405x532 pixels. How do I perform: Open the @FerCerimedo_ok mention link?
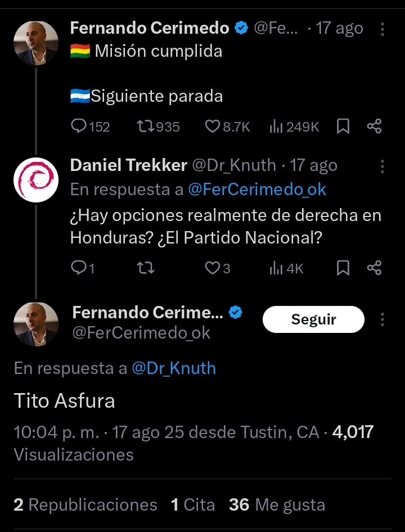(x=257, y=190)
